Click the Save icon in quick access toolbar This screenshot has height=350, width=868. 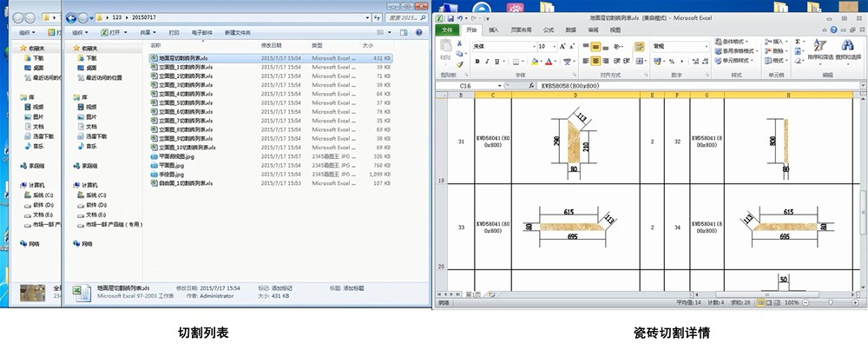[450, 17]
